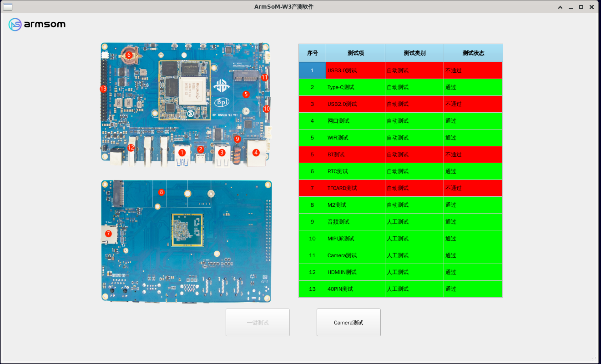The height and width of the screenshot is (364, 601).
Task: Click the top-side board photo
Action: click(187, 105)
